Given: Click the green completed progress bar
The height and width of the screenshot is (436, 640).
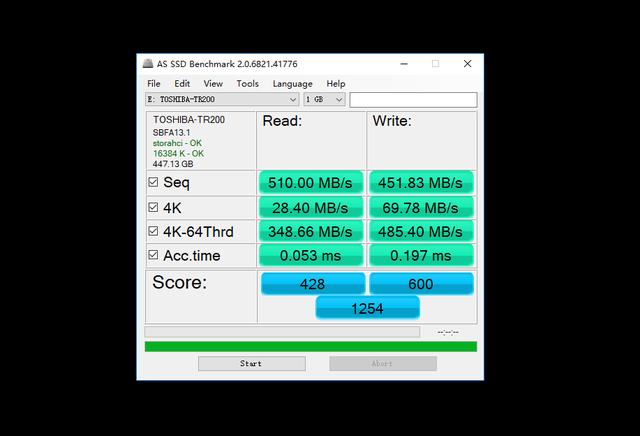Looking at the screenshot, I should coord(311,347).
